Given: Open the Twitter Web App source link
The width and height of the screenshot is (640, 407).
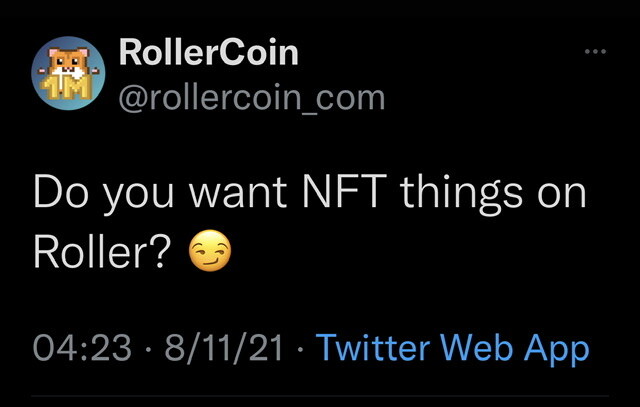Looking at the screenshot, I should pyautogui.click(x=453, y=349).
